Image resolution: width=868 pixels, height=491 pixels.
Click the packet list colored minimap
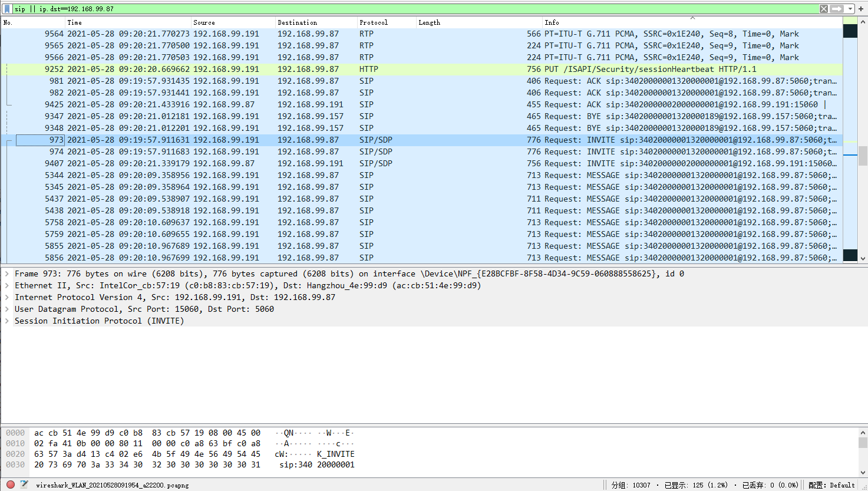pyautogui.click(x=850, y=140)
